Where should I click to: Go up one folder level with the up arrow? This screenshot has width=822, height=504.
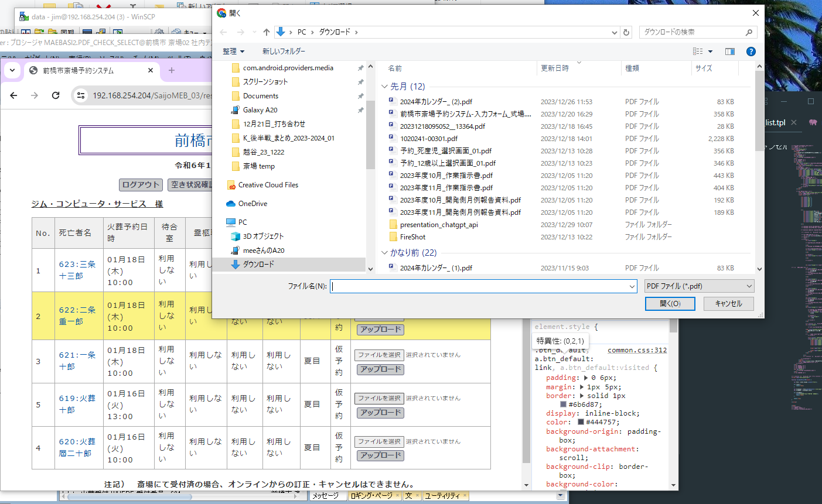(267, 32)
